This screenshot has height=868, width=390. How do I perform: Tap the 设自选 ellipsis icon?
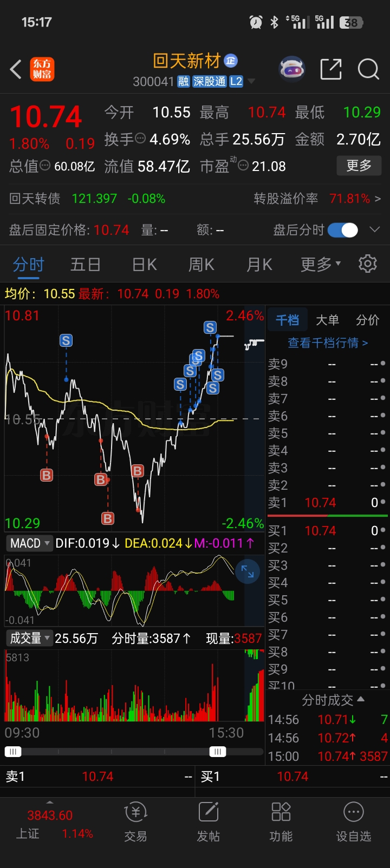click(x=354, y=812)
